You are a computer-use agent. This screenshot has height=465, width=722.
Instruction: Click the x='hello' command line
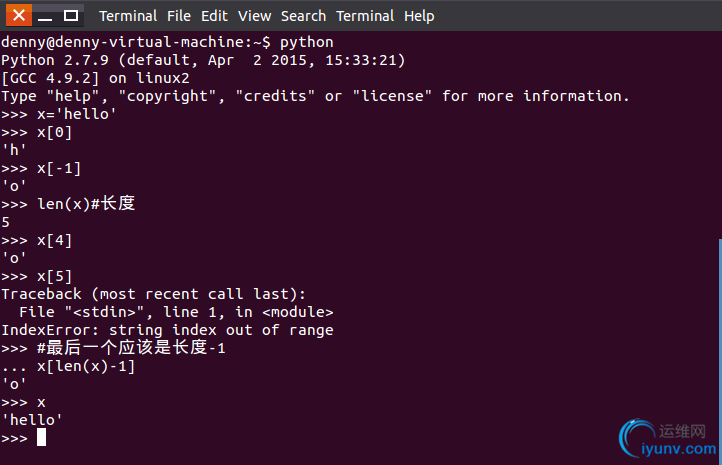(58, 114)
